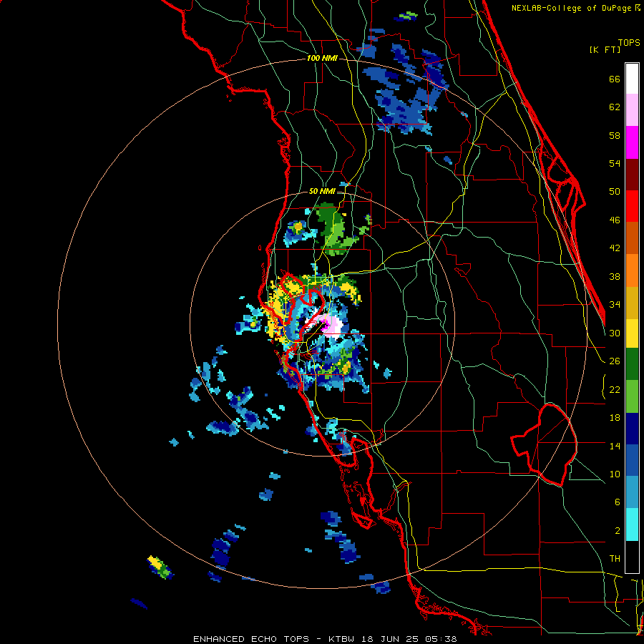Click the "10" scale label
The image size is (644, 644).
615,474
